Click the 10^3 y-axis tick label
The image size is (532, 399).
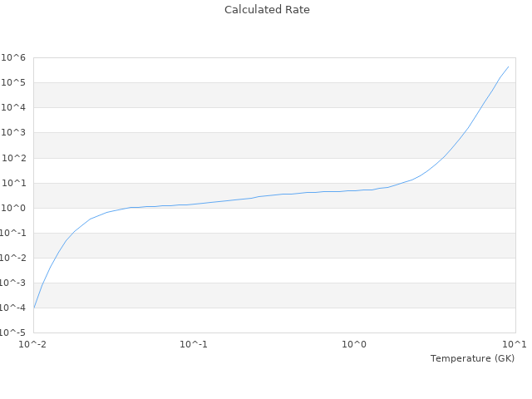point(14,133)
